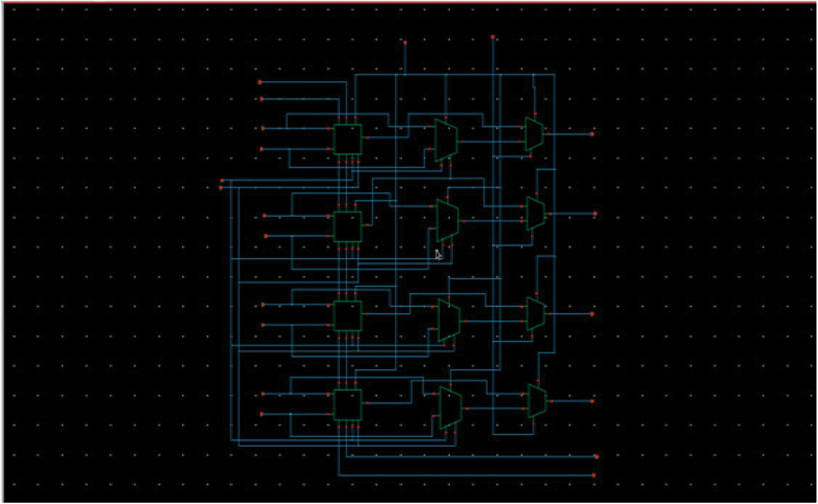
Task: Select the top small multiplexer on right
Action: pos(534,134)
